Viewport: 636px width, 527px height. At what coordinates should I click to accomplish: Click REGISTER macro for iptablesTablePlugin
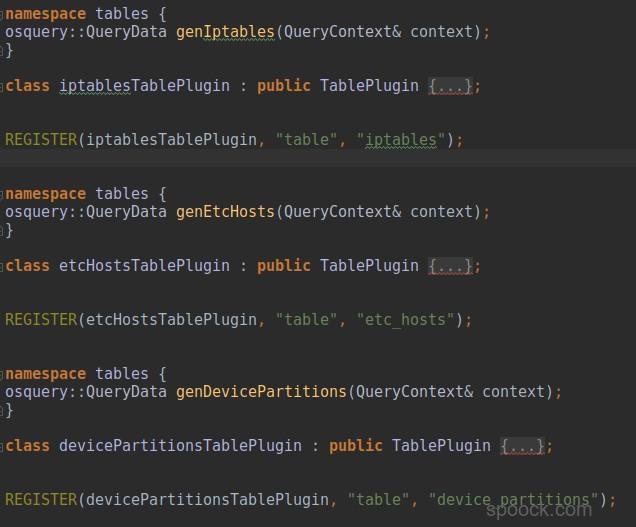tap(41, 140)
